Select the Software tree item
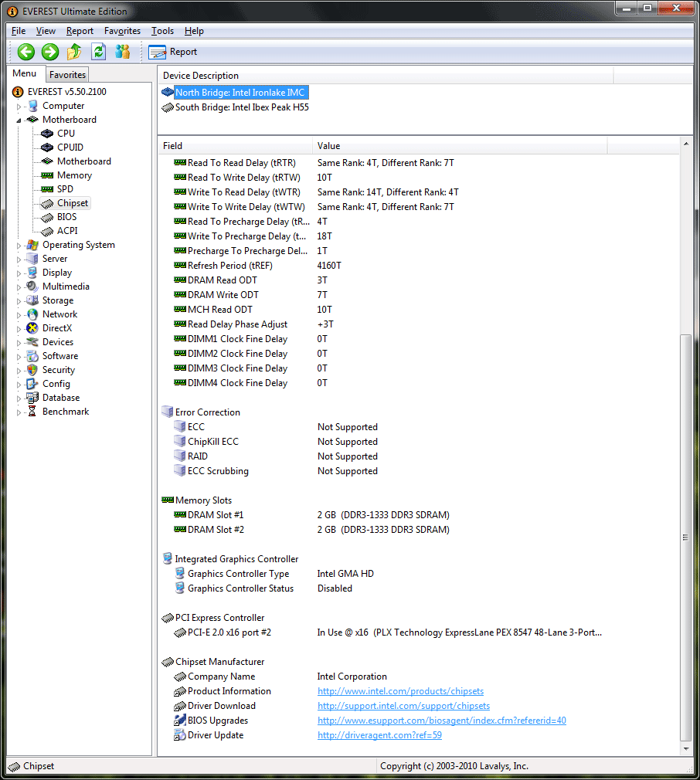 pyautogui.click(x=60, y=356)
